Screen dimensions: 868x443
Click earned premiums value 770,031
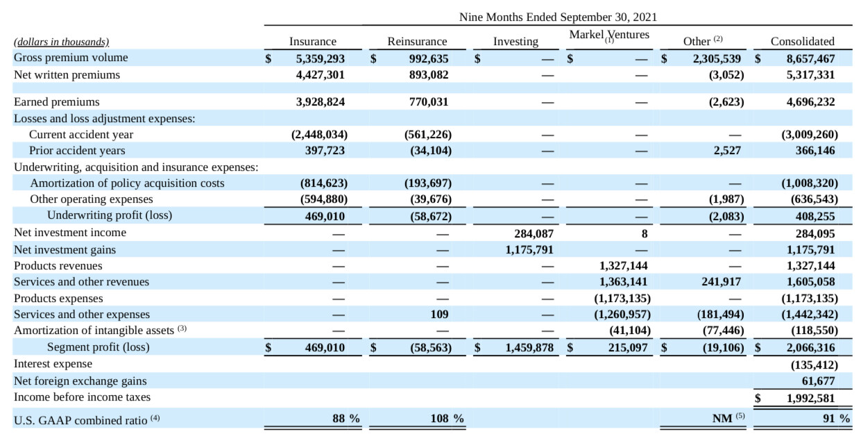[429, 102]
